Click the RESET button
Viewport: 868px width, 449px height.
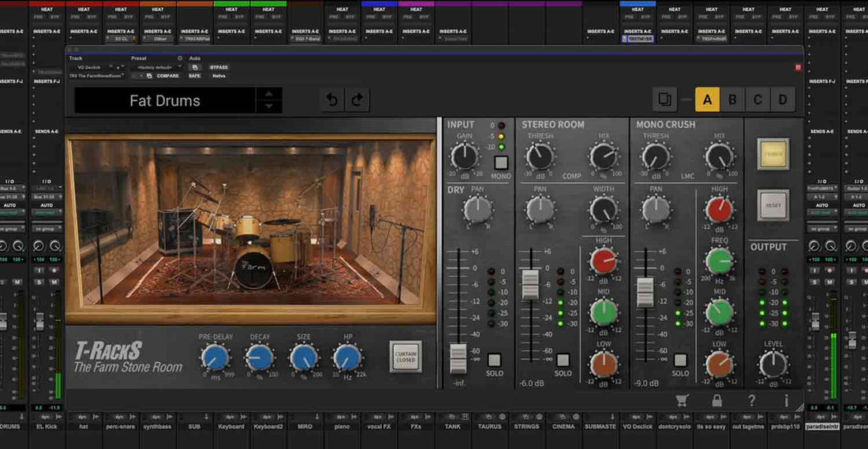click(x=773, y=205)
